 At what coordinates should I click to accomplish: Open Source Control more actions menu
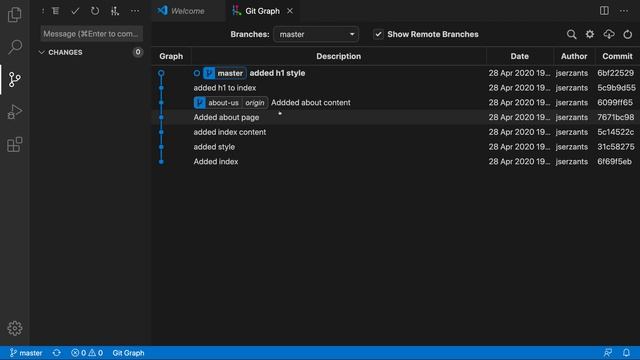[135, 11]
